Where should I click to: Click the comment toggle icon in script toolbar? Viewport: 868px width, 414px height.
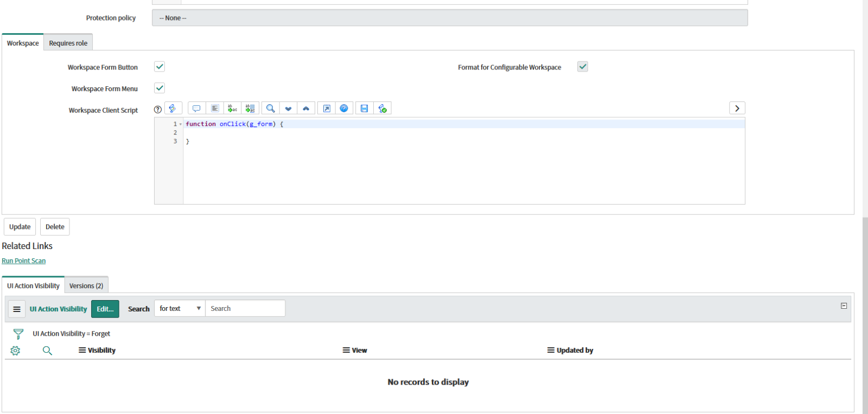196,109
